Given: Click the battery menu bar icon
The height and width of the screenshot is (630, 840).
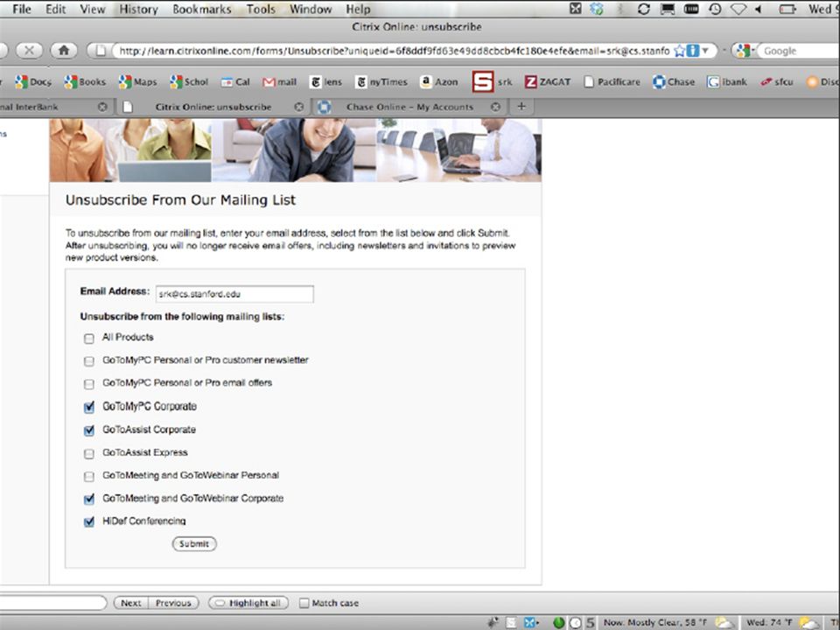Looking at the screenshot, I should click(787, 9).
